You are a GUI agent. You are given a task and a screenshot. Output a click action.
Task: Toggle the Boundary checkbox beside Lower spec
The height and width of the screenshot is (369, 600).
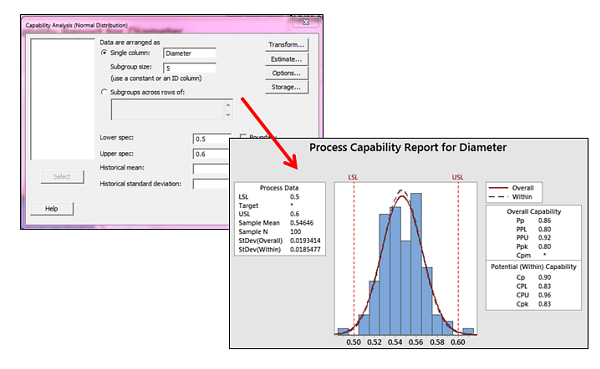(x=243, y=137)
